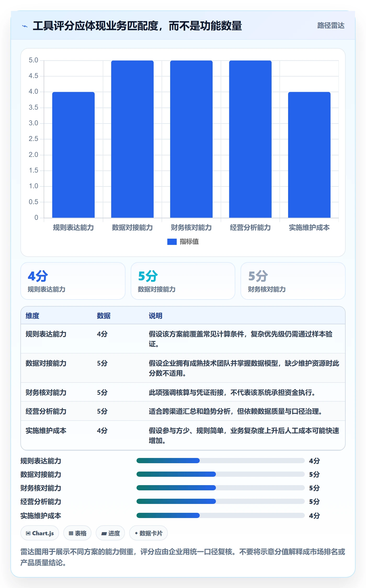This screenshot has width=366, height=588.
Task: Click description starting 适合跨渠道汇总
Action: coord(236,411)
